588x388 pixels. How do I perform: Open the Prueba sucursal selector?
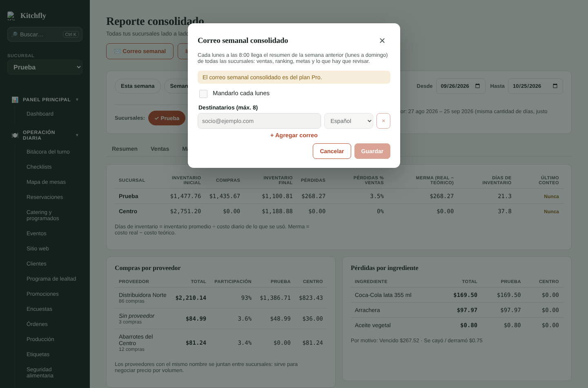pos(45,67)
